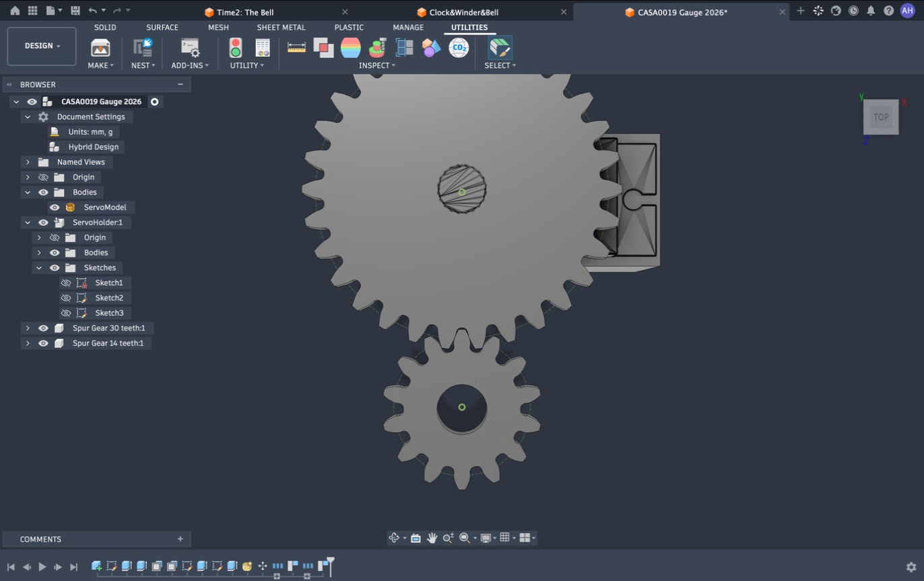Hide Spur Gear 14 teeth component
924x581 pixels.
coord(43,344)
